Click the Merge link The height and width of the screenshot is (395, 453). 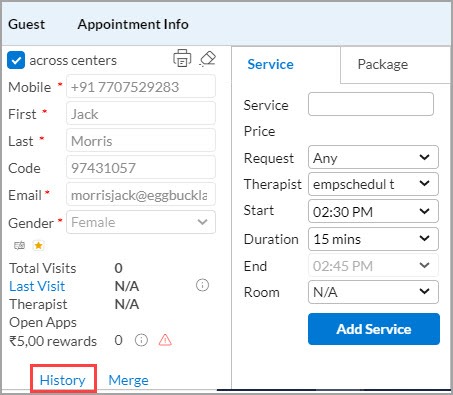[128, 380]
